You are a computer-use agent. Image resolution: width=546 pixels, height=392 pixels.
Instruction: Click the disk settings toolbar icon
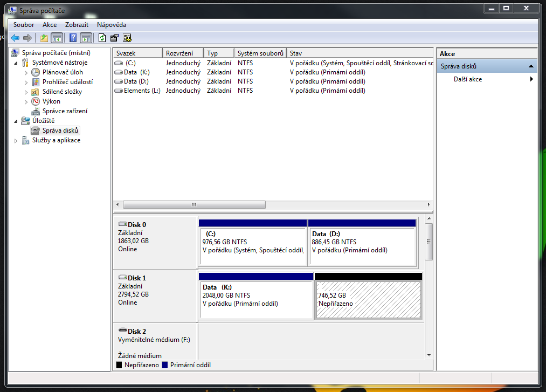(127, 38)
